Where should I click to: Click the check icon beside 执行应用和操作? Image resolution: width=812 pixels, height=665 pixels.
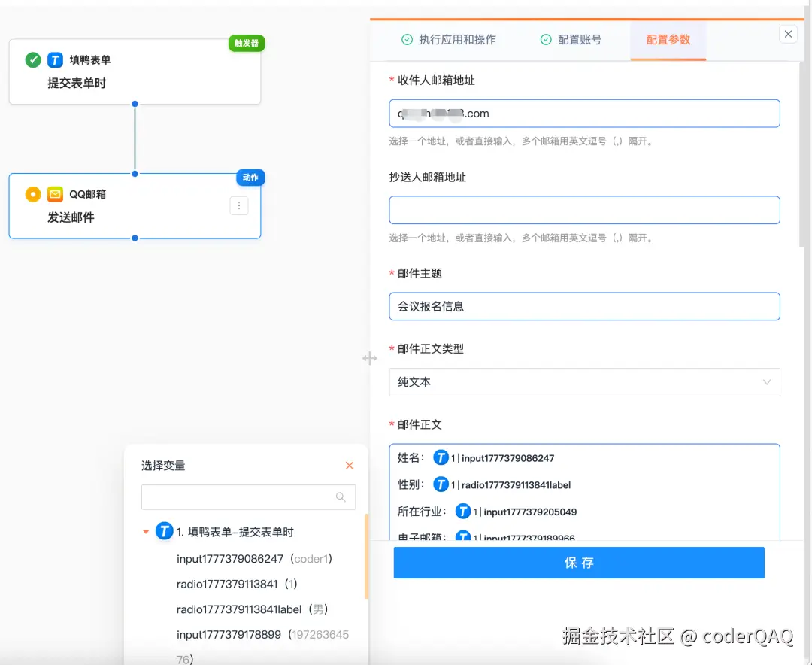coord(407,40)
